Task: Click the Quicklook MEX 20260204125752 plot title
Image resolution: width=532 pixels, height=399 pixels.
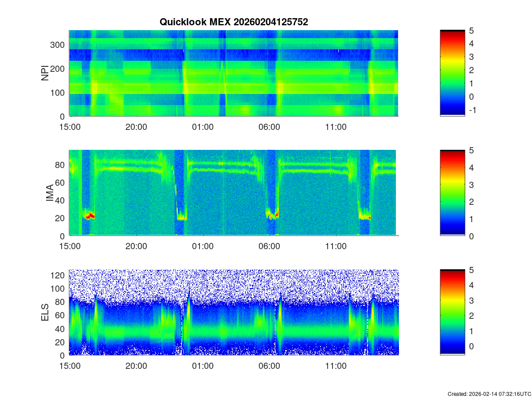Action: pos(234,22)
